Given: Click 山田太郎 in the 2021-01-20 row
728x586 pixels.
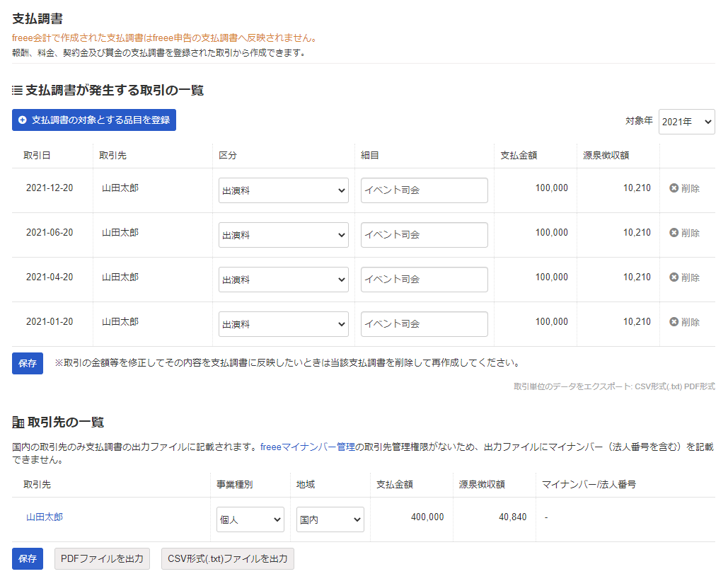Looking at the screenshot, I should click(120, 322).
